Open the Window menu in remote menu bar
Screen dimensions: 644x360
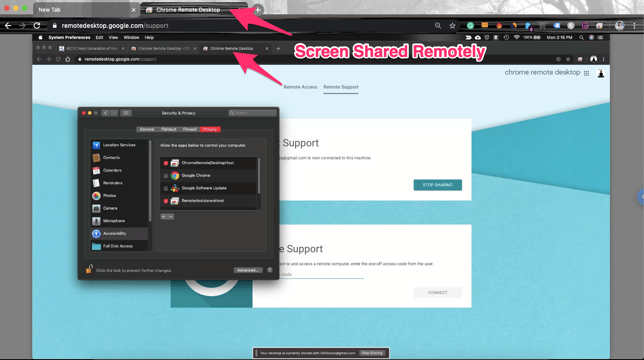point(131,37)
